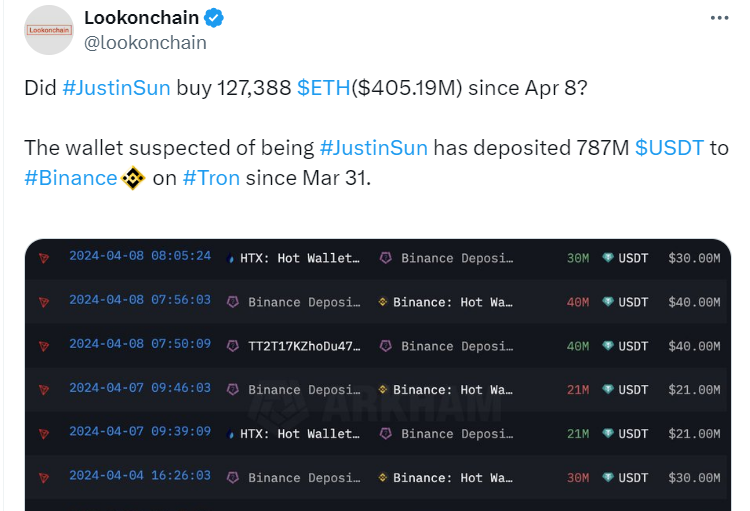Click the Binance logo emoji icon
This screenshot has width=750, height=511.
(134, 179)
